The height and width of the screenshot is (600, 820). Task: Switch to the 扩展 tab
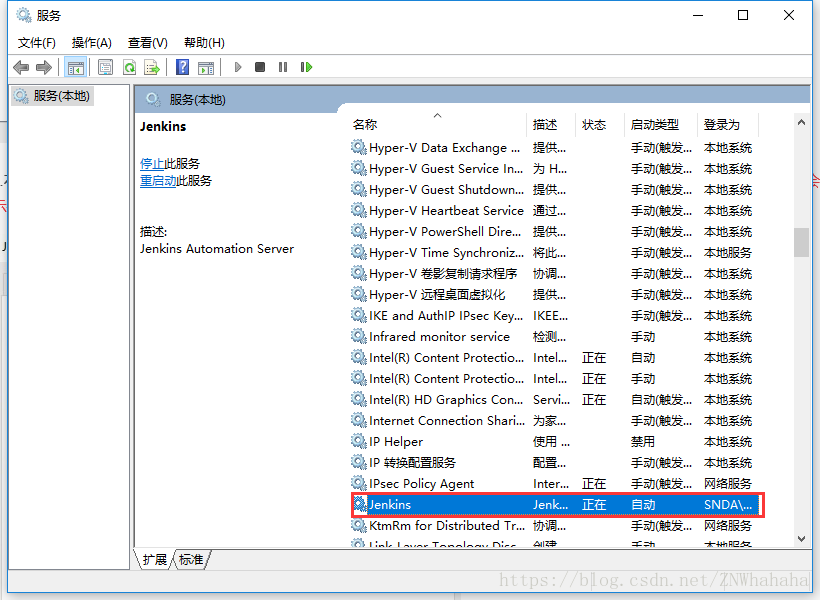[154, 559]
